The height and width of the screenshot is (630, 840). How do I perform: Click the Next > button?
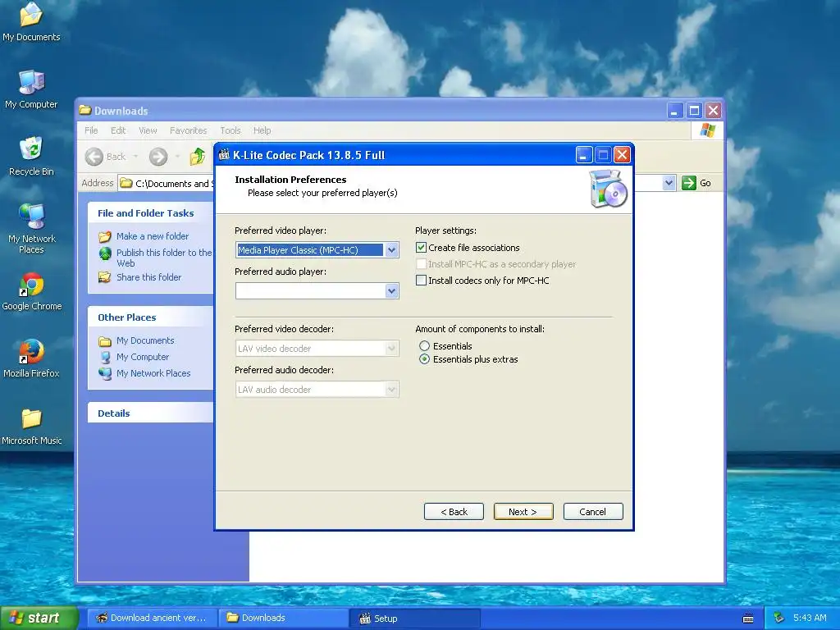coord(523,512)
